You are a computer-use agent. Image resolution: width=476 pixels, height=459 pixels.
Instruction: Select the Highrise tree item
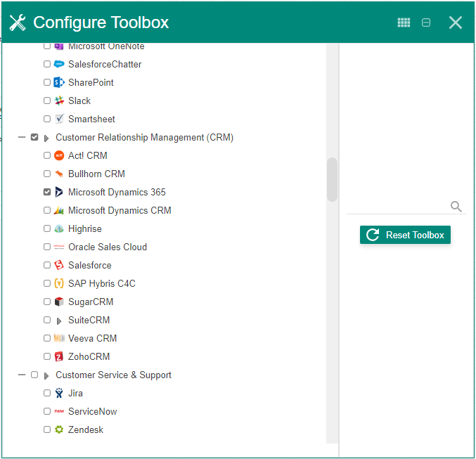tap(84, 228)
